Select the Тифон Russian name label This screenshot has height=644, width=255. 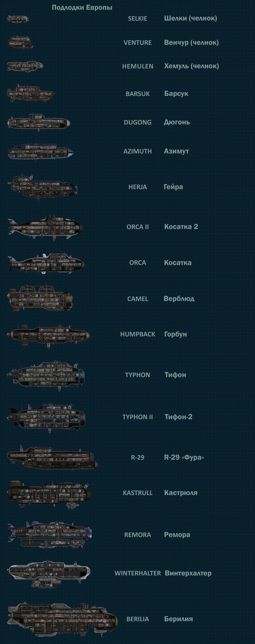click(x=175, y=375)
